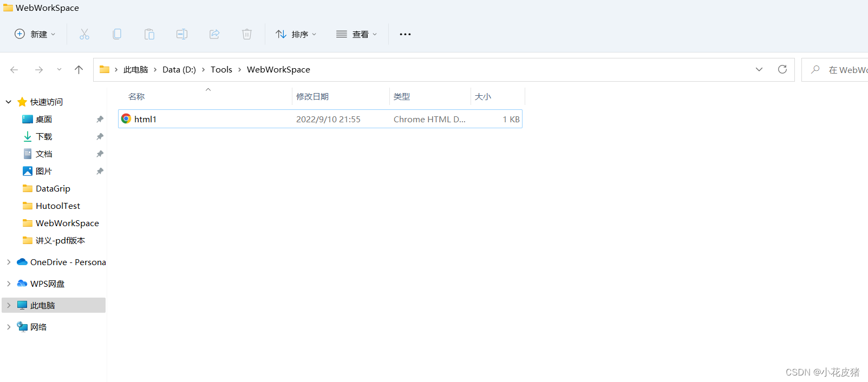This screenshot has height=382, width=868.
Task: Click the search magnifier icon
Action: [815, 69]
